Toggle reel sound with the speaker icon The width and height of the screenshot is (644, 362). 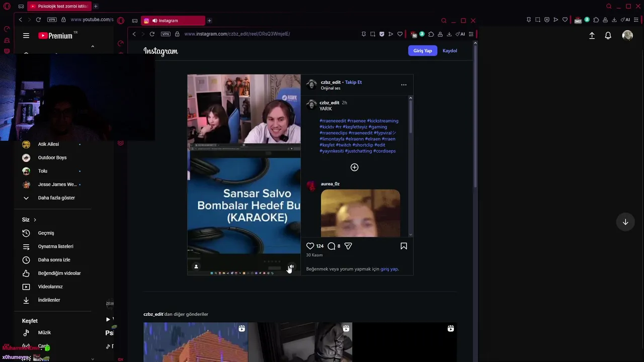[x=291, y=267]
